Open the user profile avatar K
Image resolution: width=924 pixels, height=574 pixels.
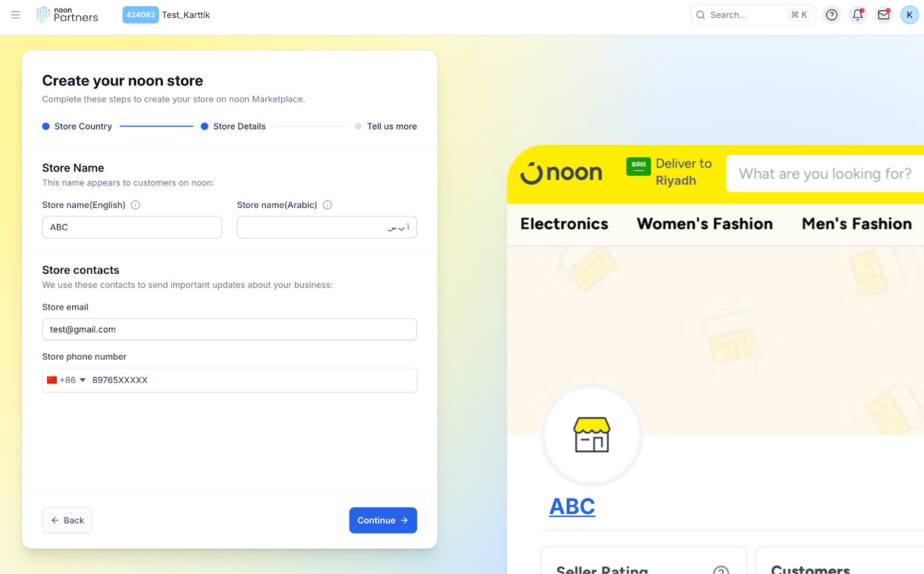909,15
